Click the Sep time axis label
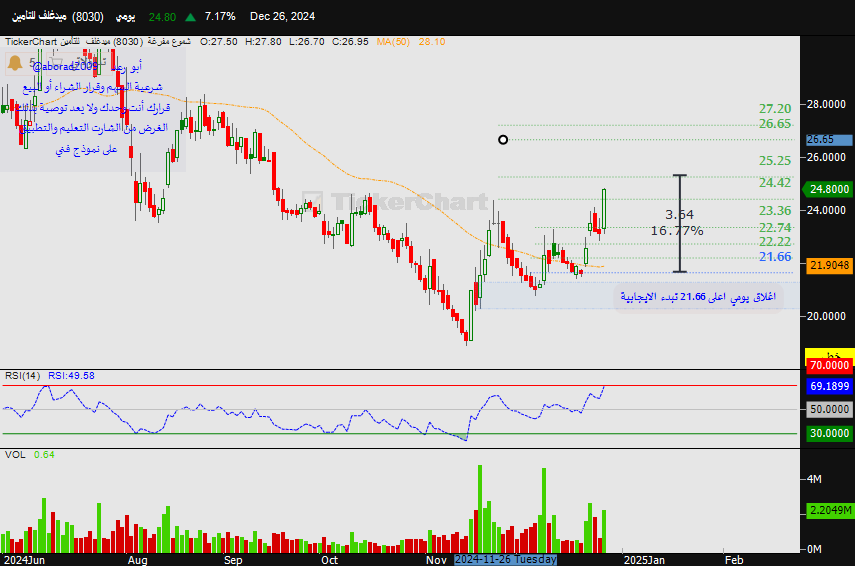Image resolution: width=855 pixels, height=566 pixels. click(233, 560)
